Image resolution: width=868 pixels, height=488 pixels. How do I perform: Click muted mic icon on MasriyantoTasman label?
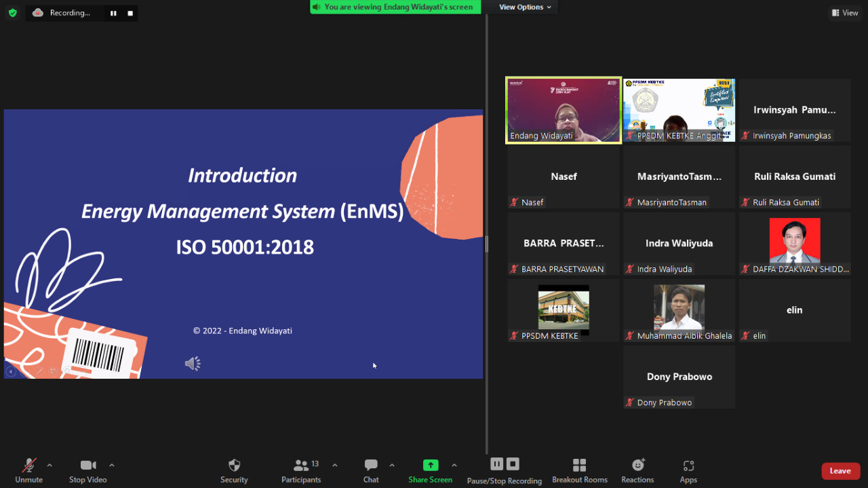(x=630, y=202)
